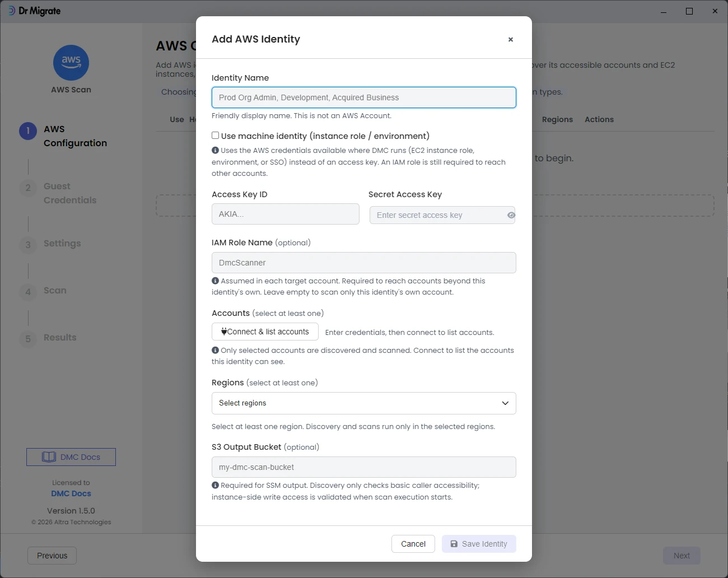Maximize the Dr Migrate window
728x578 pixels.
(x=689, y=11)
